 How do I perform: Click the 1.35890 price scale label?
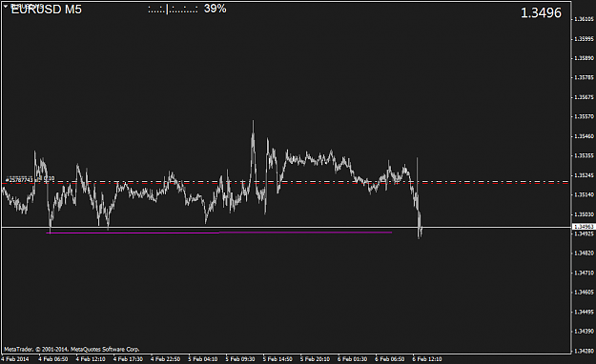click(x=584, y=58)
